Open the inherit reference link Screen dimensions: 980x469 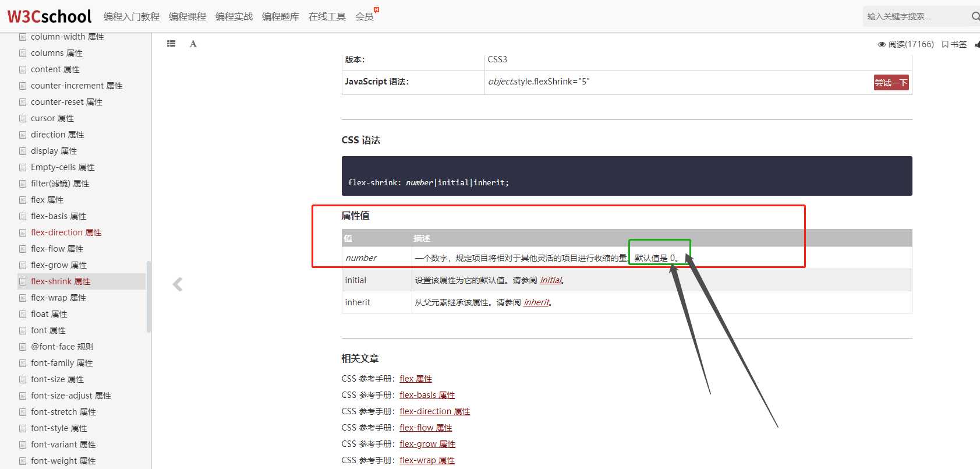tap(537, 302)
